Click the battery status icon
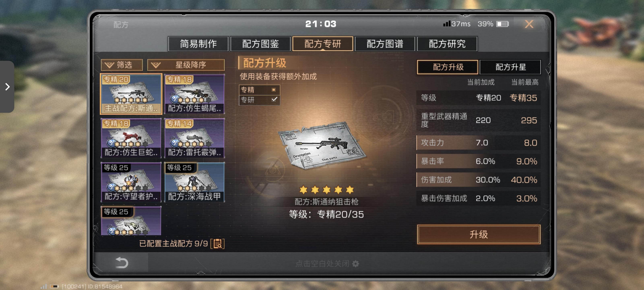 (503, 24)
